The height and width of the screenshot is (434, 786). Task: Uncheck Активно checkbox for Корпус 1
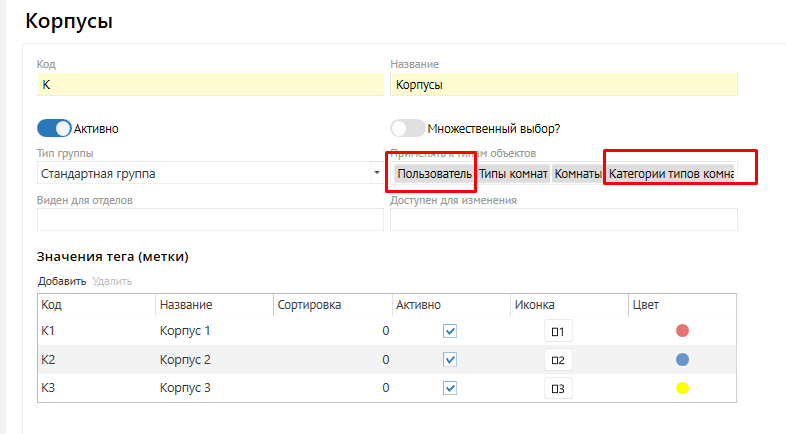[450, 331]
